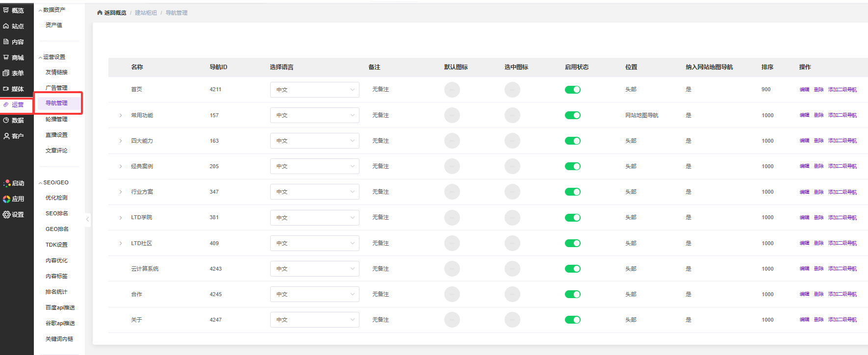The height and width of the screenshot is (355, 868).
Task: Click 添加二级导航 link for 四大能力 row
Action: [842, 141]
